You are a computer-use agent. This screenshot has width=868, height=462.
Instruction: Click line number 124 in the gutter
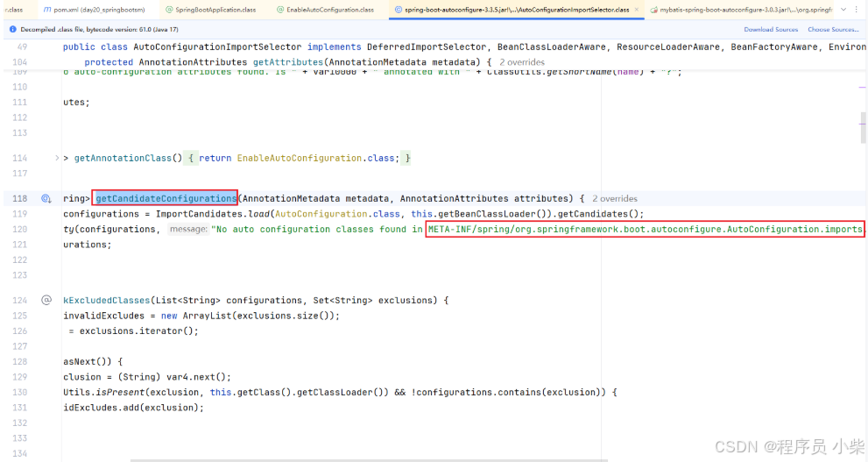[20, 300]
